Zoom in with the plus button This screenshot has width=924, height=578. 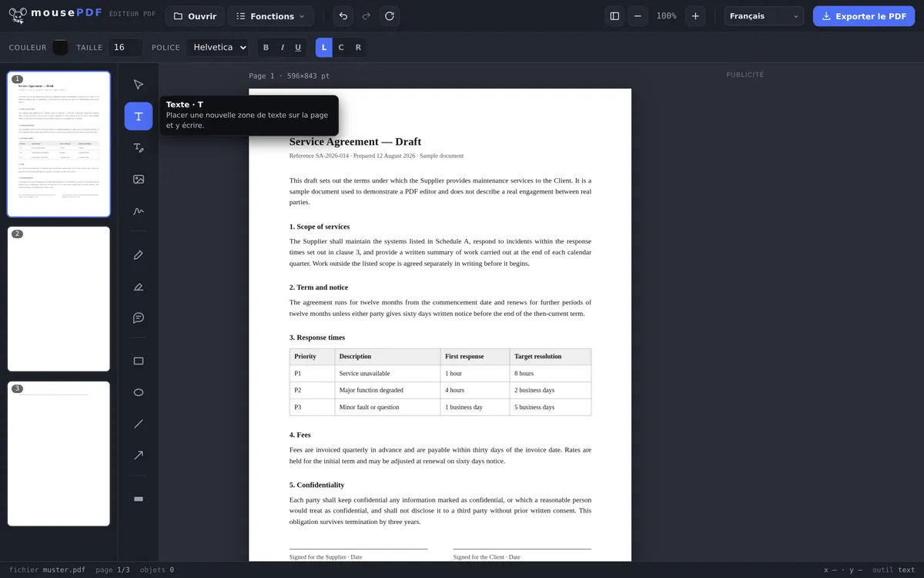(x=695, y=16)
